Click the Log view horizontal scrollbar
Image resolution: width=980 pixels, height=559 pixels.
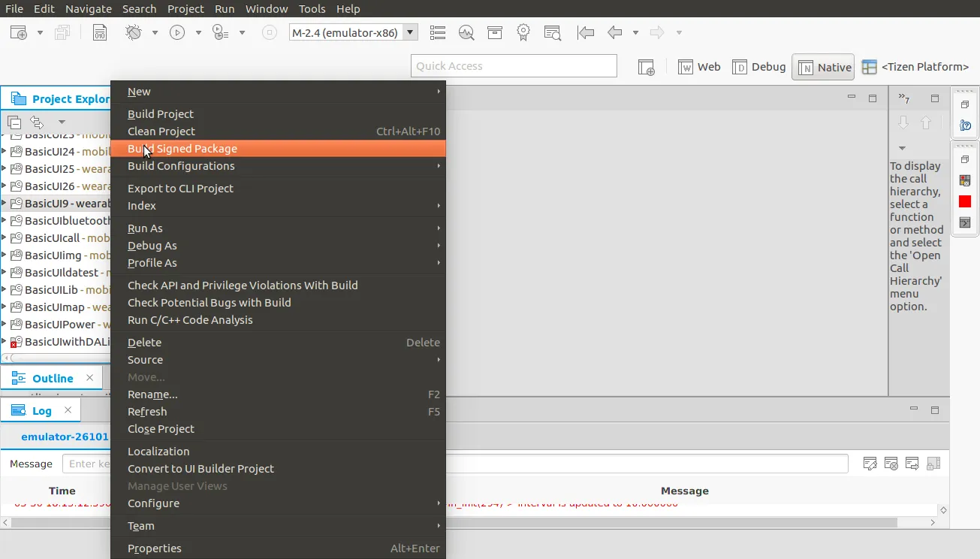point(454,522)
